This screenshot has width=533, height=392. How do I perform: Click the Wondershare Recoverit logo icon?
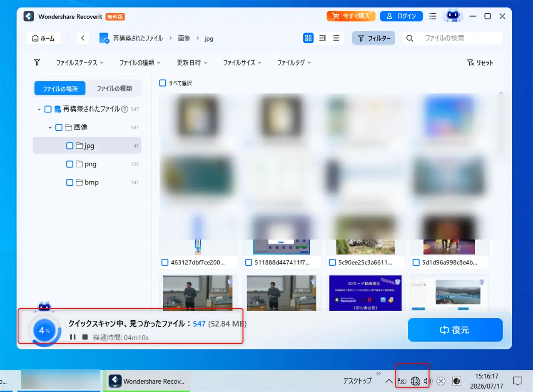pos(29,16)
